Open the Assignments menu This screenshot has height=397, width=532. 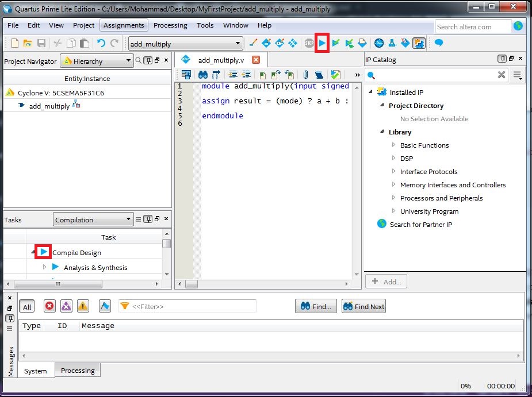point(124,25)
